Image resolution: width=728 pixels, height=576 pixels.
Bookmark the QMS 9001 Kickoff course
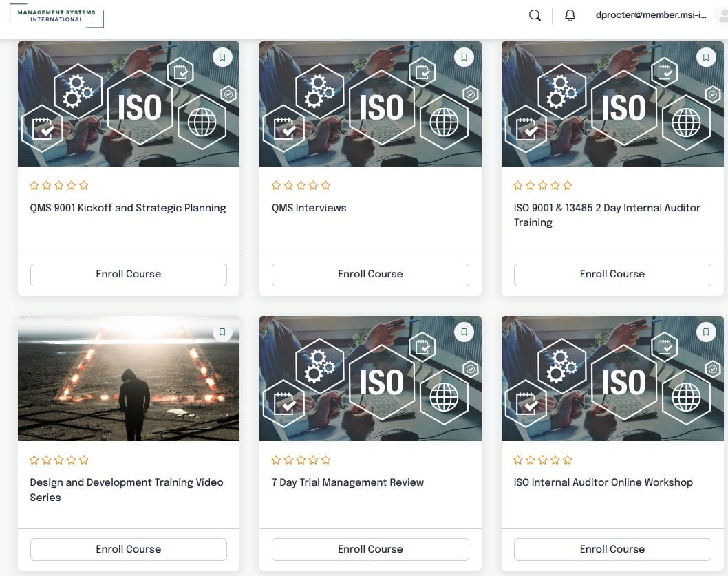click(x=222, y=58)
